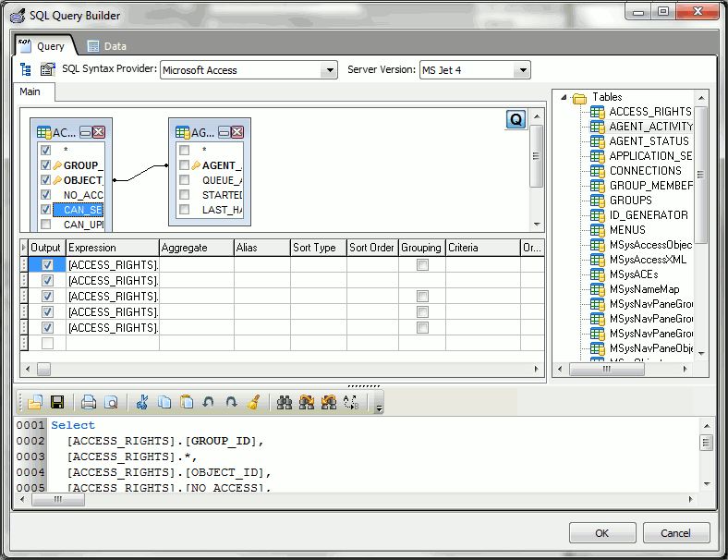Uncheck the NO_ACC field checkbox
The width and height of the screenshot is (728, 560).
(46, 195)
